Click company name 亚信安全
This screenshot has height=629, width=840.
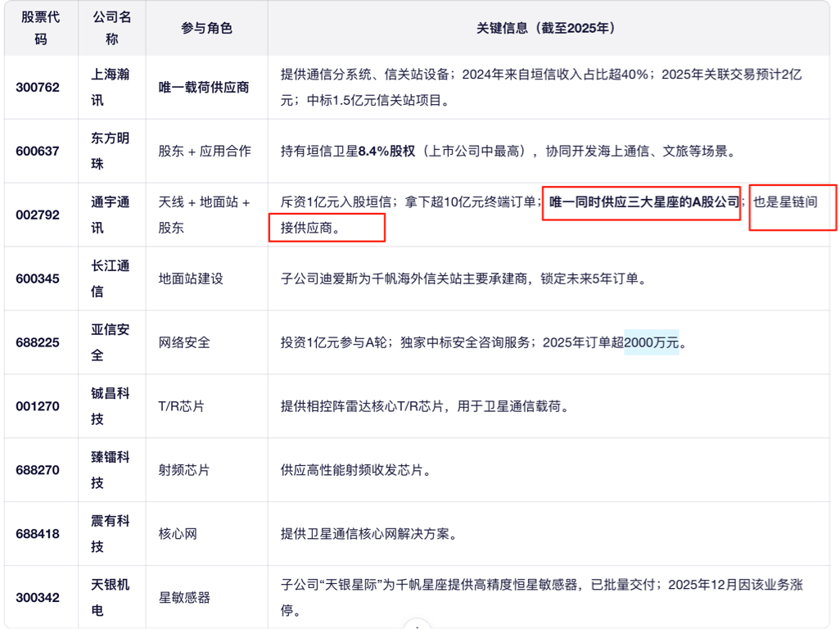click(110, 342)
